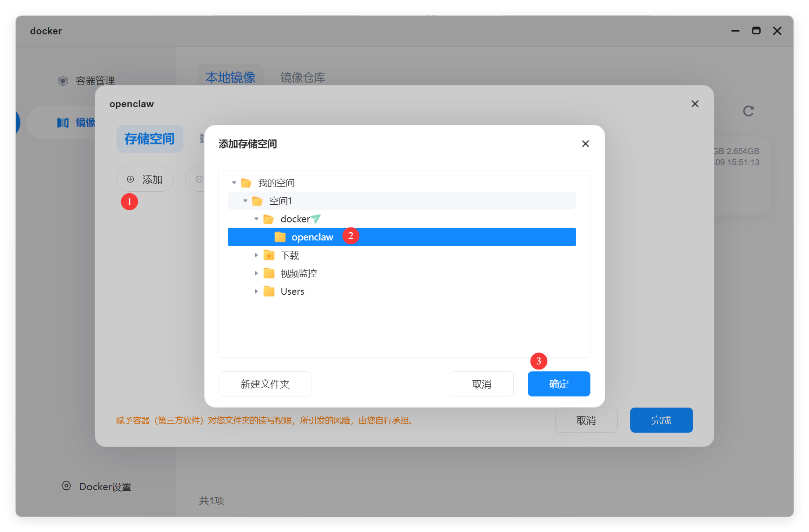The image size is (809, 532).
Task: Expand the 视频监控 folder
Action: tap(256, 273)
